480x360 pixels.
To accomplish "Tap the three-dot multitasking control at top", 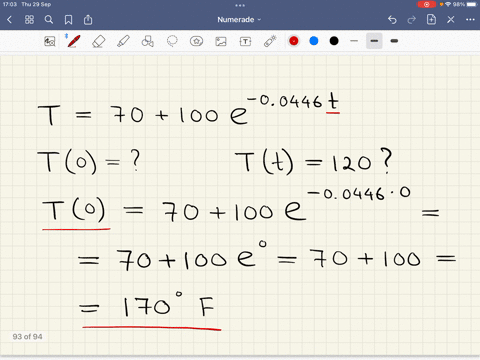I will pos(240,5).
